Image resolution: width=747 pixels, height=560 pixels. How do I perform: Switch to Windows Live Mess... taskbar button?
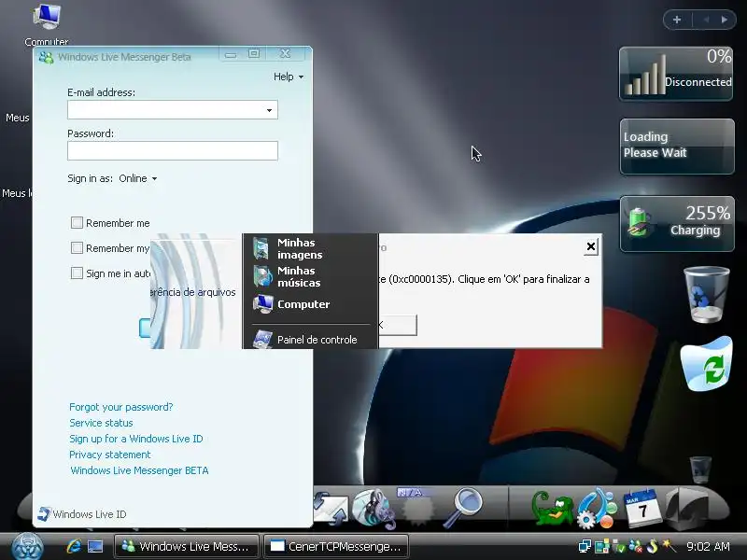(x=186, y=546)
